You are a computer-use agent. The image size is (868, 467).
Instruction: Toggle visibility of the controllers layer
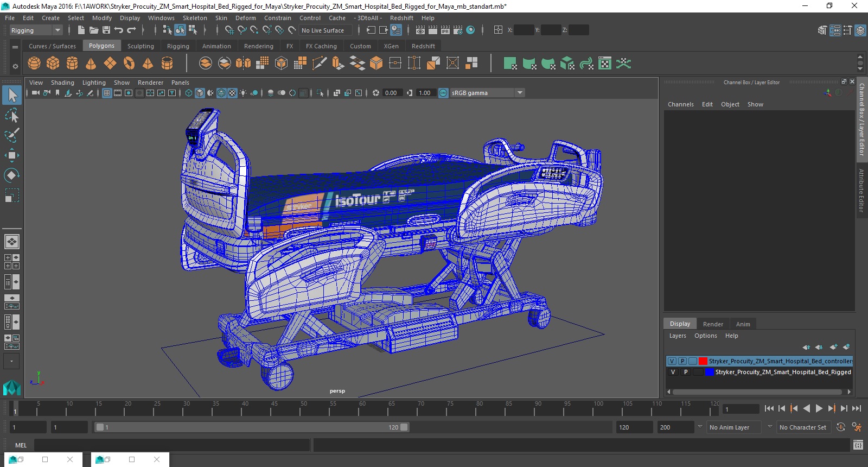click(672, 361)
